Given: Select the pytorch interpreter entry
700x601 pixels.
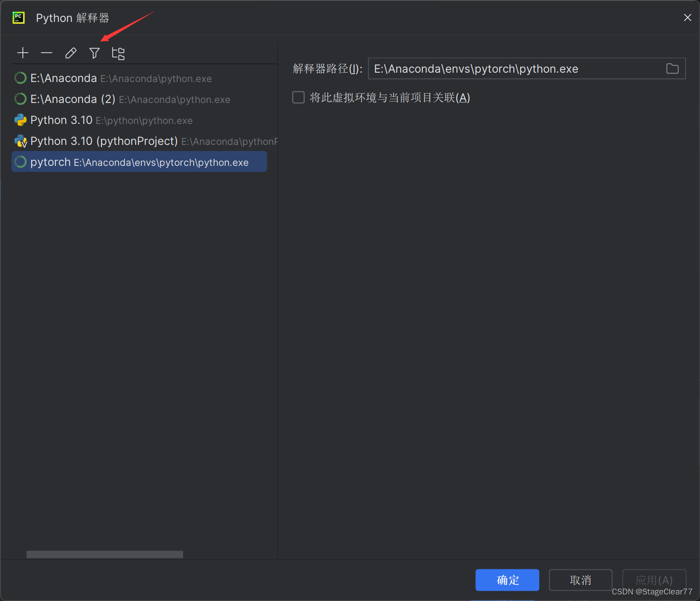Looking at the screenshot, I should tap(139, 162).
